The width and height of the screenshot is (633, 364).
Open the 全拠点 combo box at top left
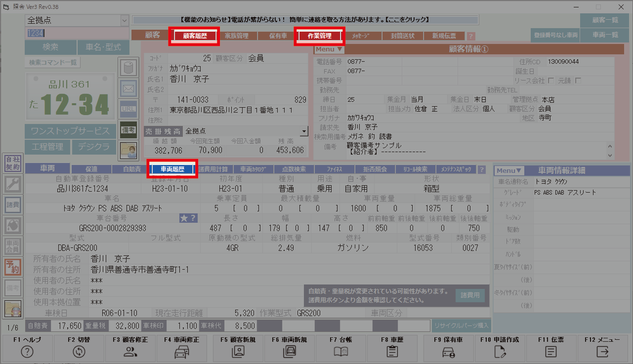click(77, 20)
